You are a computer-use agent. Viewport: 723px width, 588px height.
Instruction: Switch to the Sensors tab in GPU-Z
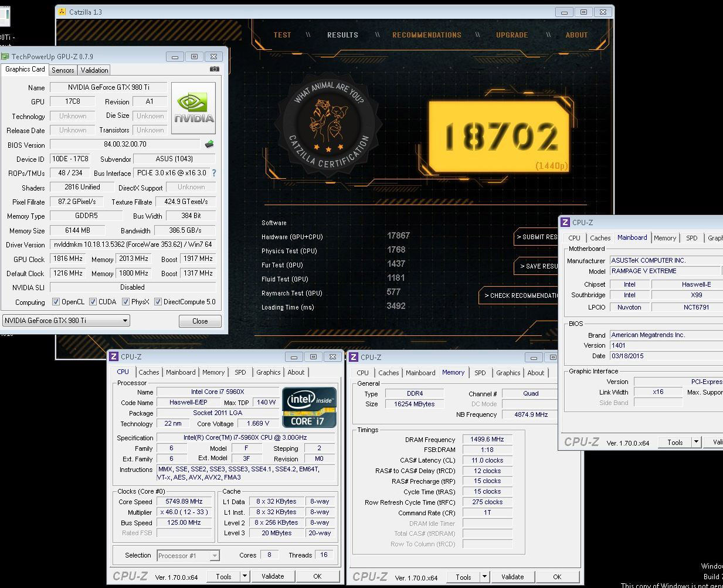click(x=63, y=70)
